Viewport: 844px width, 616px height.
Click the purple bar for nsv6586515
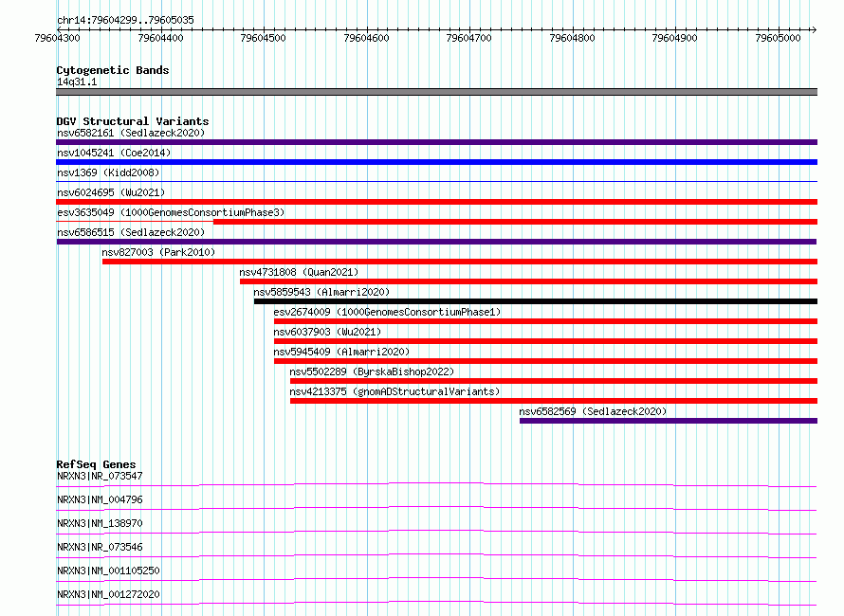coord(436,242)
